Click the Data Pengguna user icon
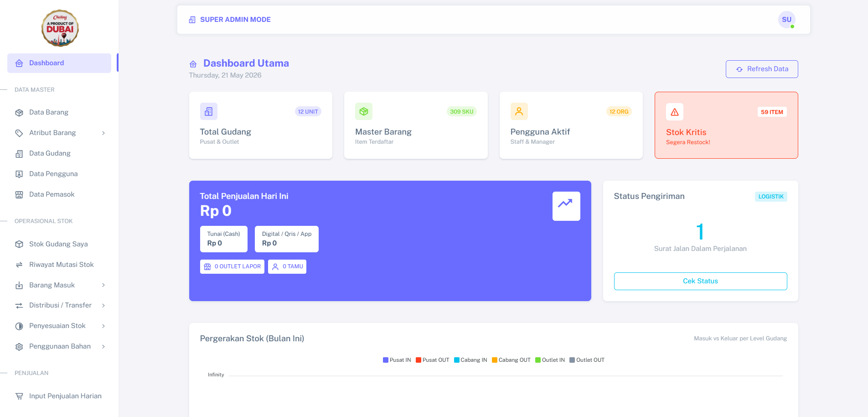This screenshot has height=417, width=868. [19, 174]
